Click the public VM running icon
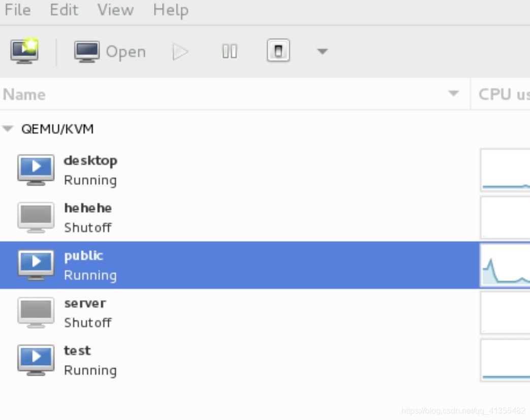This screenshot has height=420, width=530. (x=36, y=265)
